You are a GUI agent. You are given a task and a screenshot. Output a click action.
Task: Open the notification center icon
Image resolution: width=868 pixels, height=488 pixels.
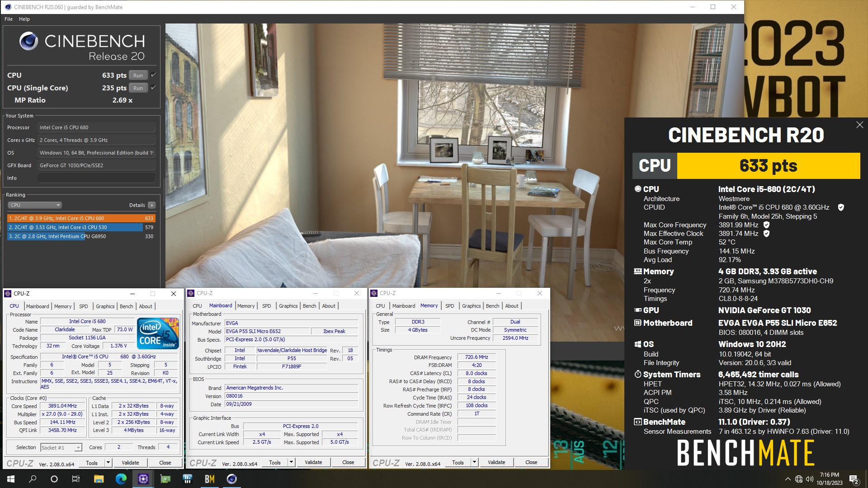854,479
